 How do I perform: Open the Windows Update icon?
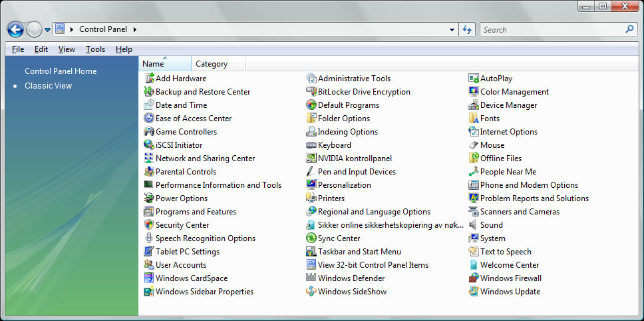click(x=474, y=292)
